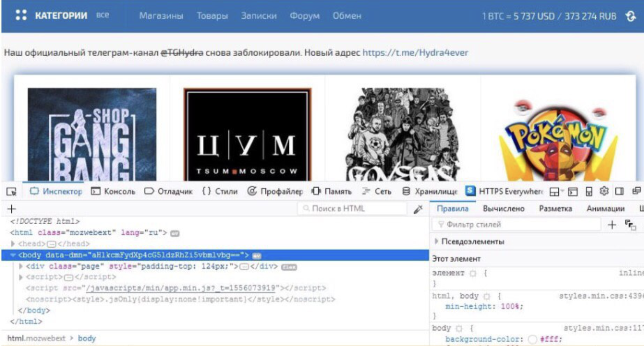Open styles.min.css link for html, body rule
Screen dimensions: 644x346
pos(601,296)
